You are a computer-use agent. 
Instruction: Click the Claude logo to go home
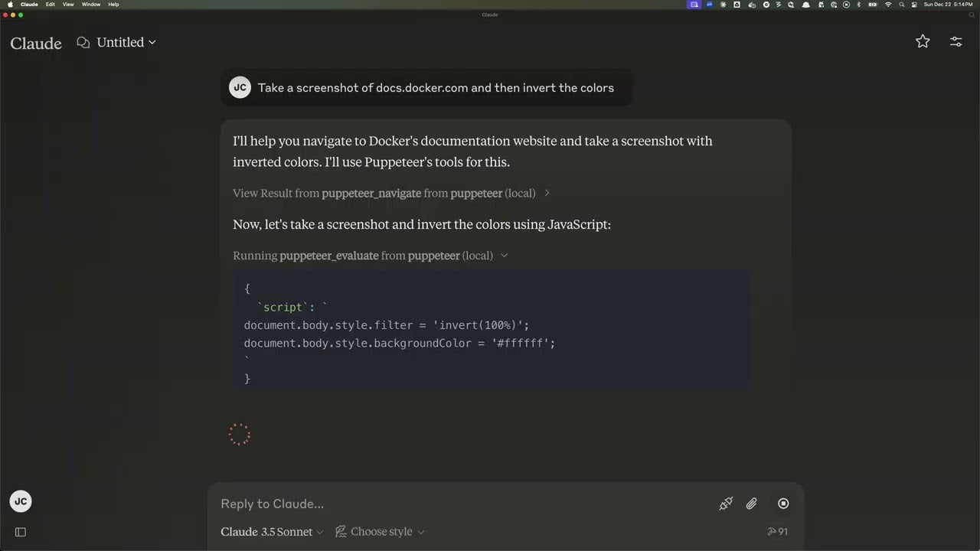(36, 44)
